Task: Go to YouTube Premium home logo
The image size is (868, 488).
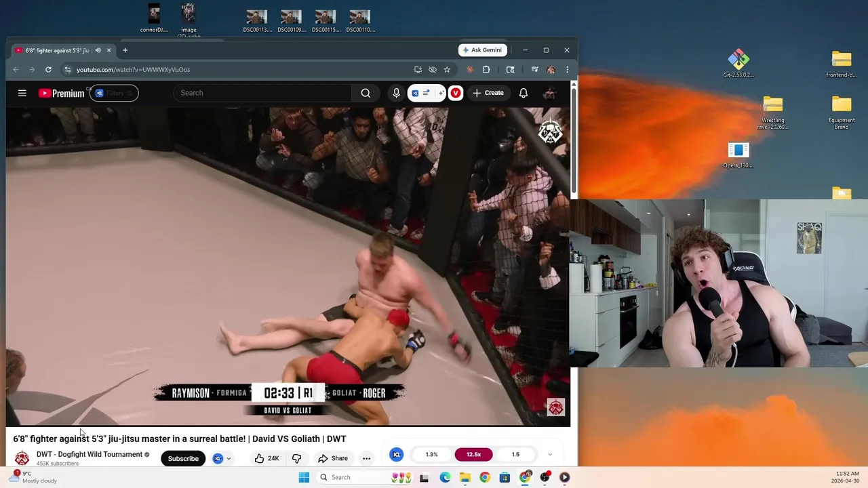Action: (61, 93)
